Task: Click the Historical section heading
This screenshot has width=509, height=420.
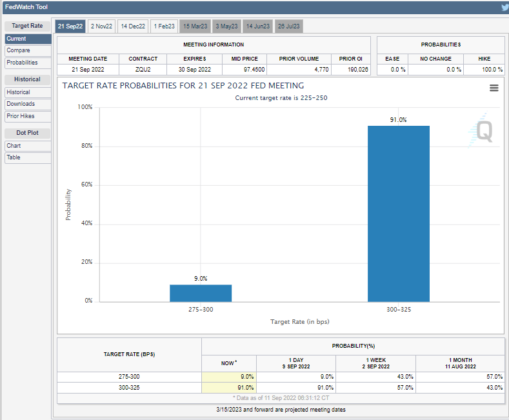Action: point(27,79)
